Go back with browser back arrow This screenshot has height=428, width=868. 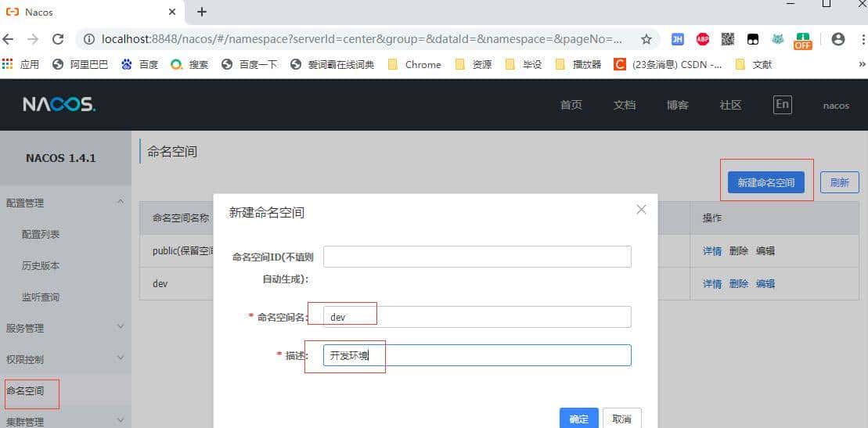pyautogui.click(x=9, y=39)
